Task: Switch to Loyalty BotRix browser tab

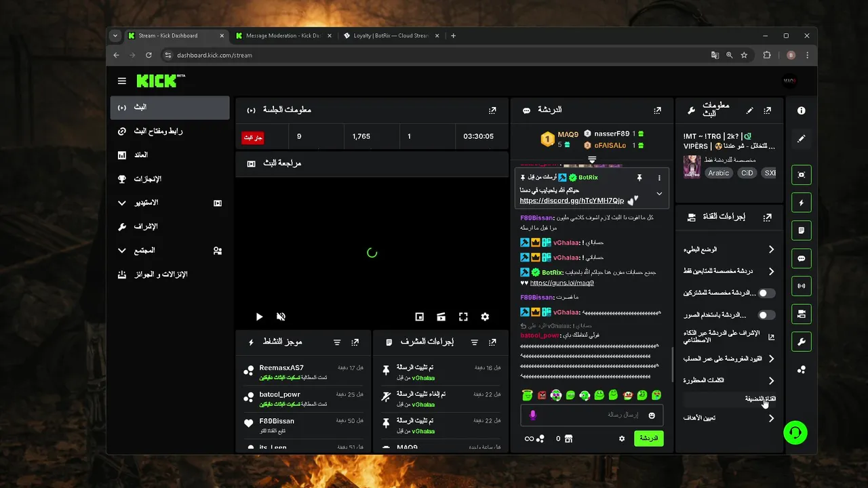Action: pos(392,35)
